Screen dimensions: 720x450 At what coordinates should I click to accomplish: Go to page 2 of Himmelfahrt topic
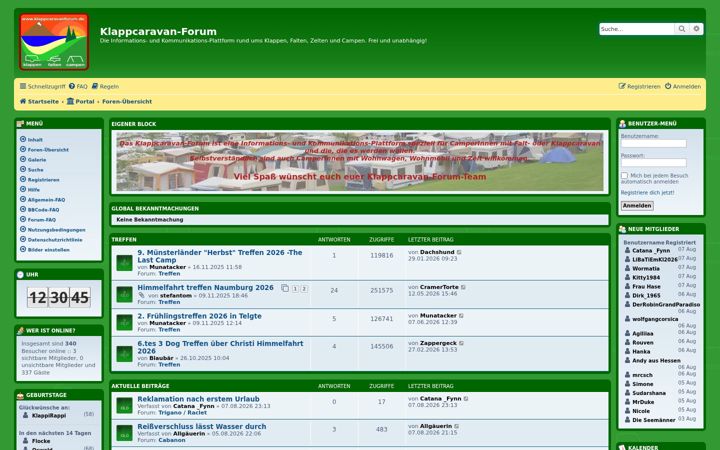(304, 289)
